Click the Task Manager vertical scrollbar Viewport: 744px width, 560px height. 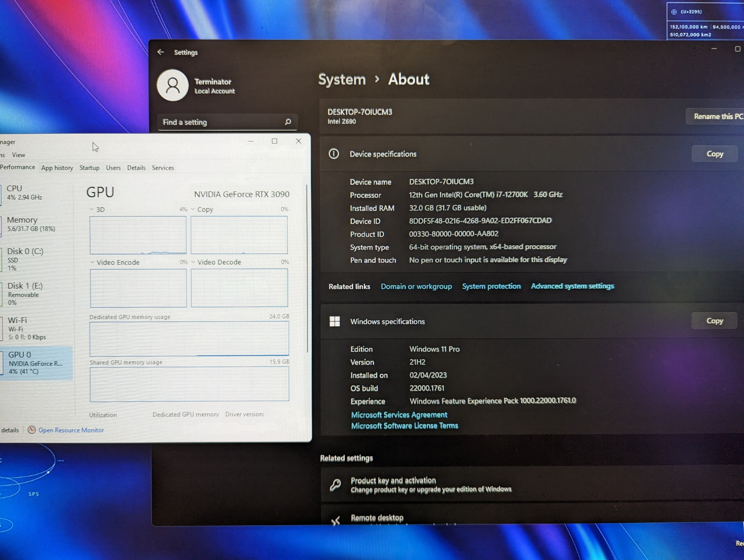(307, 269)
